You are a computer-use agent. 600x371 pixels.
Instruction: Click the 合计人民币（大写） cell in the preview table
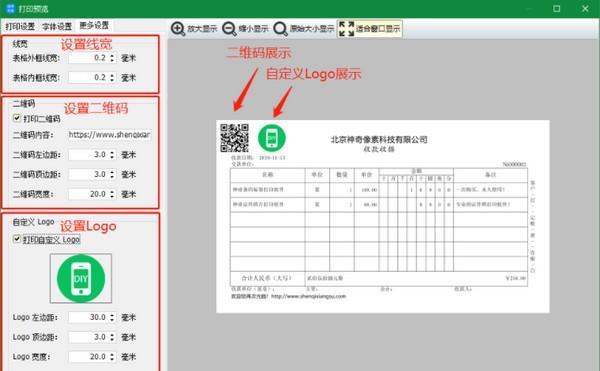point(267,278)
